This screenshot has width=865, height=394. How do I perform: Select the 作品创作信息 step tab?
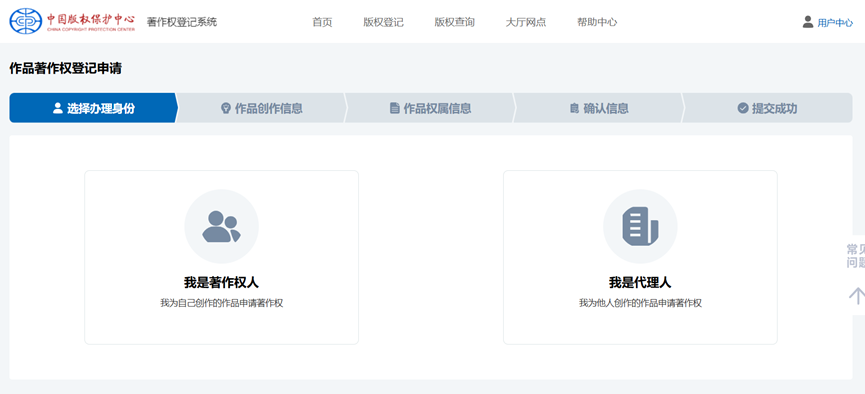[261, 108]
